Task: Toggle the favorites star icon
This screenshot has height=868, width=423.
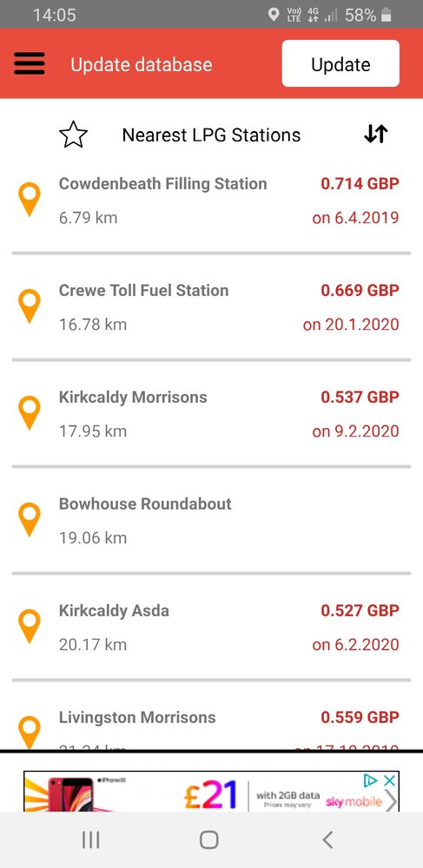Action: click(x=74, y=135)
